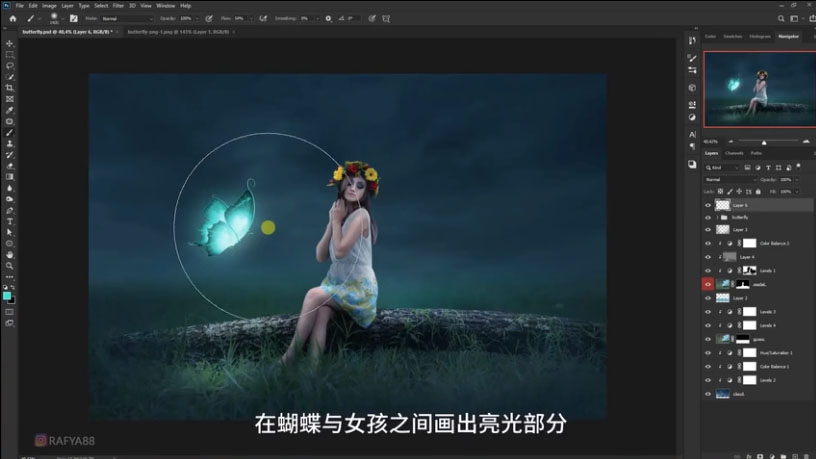Toggle red-highlighted eye of model layer

pos(708,284)
